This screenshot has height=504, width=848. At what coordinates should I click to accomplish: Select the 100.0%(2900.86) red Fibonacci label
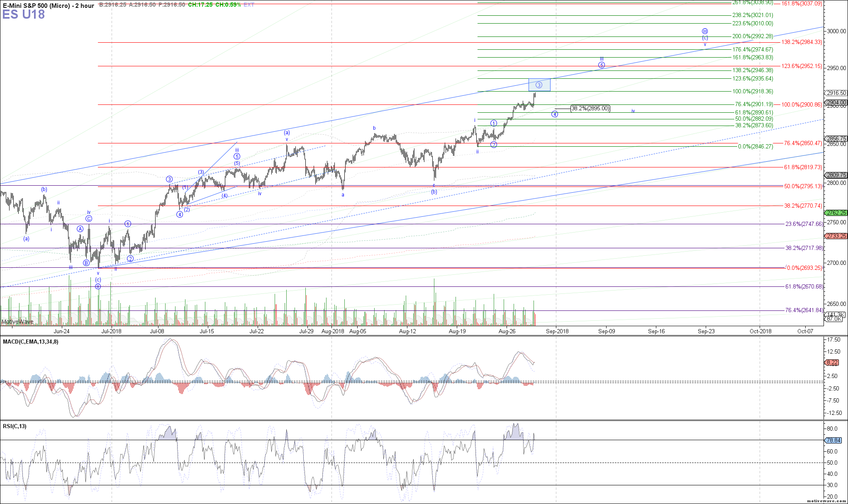(x=802, y=104)
